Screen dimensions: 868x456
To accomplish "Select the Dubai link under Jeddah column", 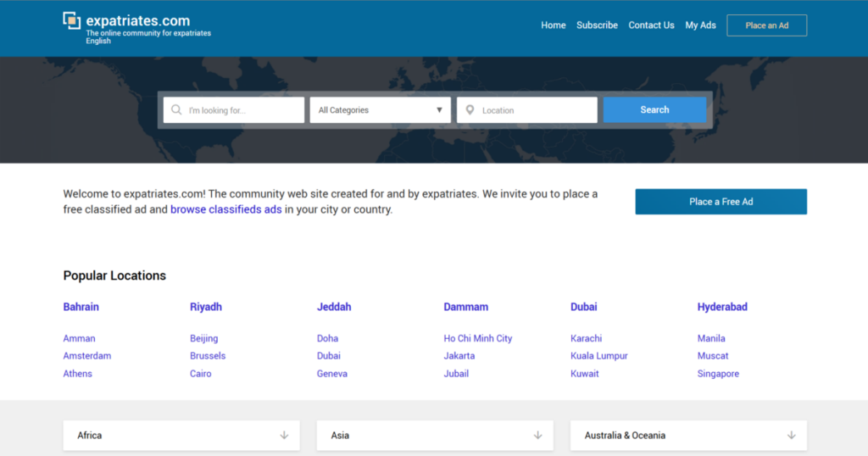I will pos(328,356).
